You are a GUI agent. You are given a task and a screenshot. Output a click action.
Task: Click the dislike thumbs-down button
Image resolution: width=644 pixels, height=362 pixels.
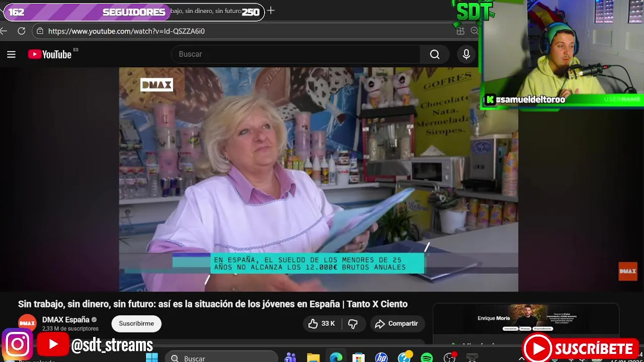(353, 324)
